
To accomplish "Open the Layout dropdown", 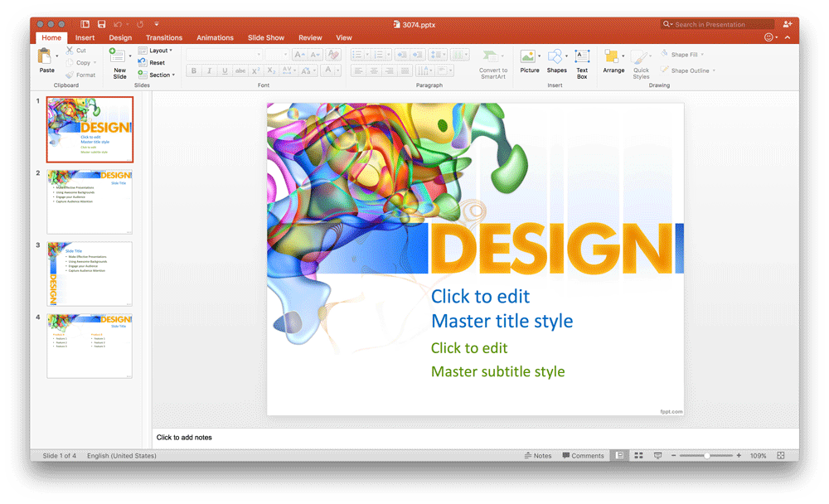I will [x=156, y=51].
